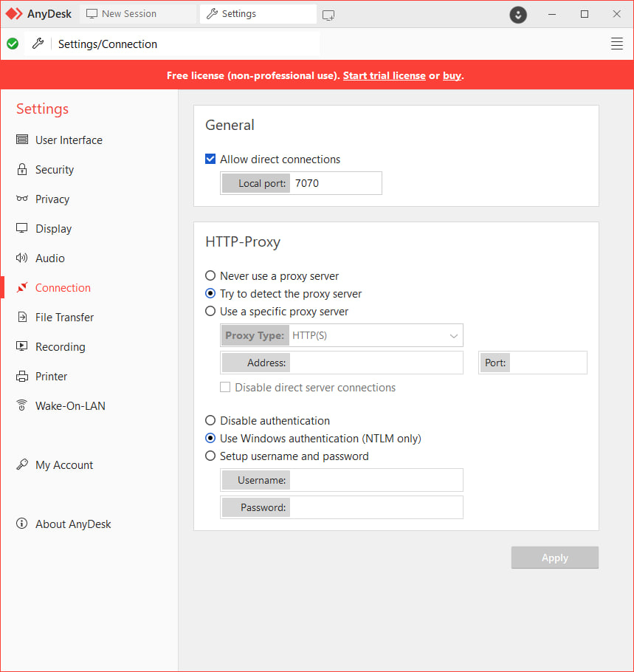
Task: Open the hamburger main menu
Action: pyautogui.click(x=617, y=44)
